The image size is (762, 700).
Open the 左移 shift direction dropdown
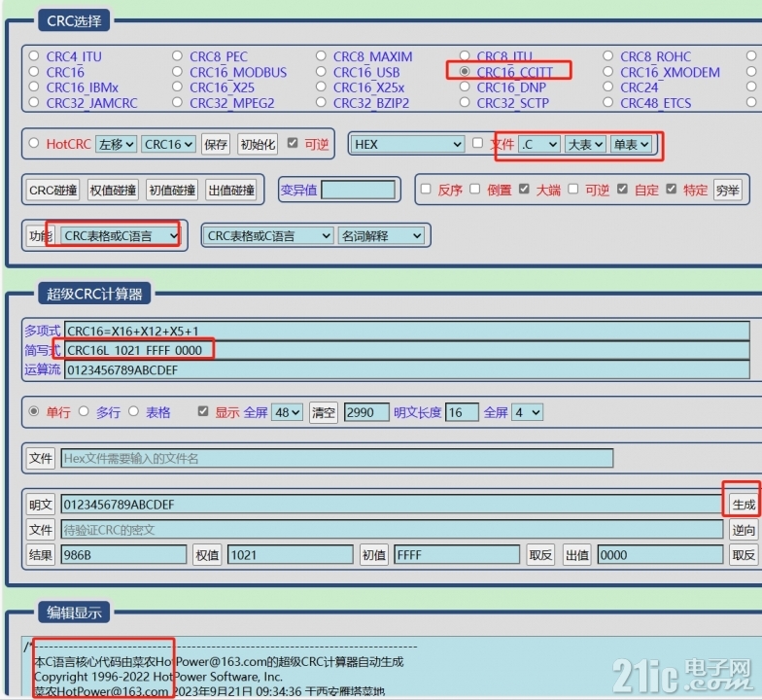point(117,144)
